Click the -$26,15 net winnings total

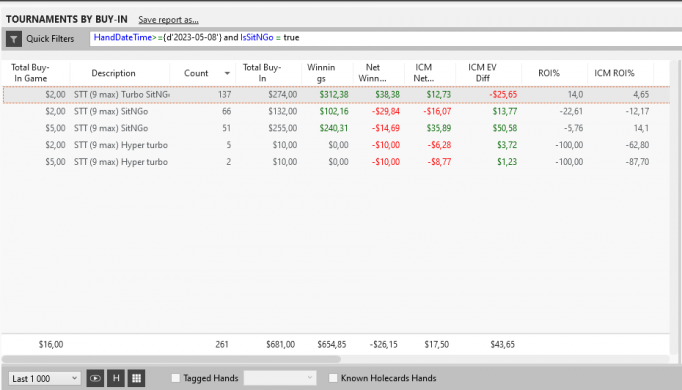click(x=384, y=344)
